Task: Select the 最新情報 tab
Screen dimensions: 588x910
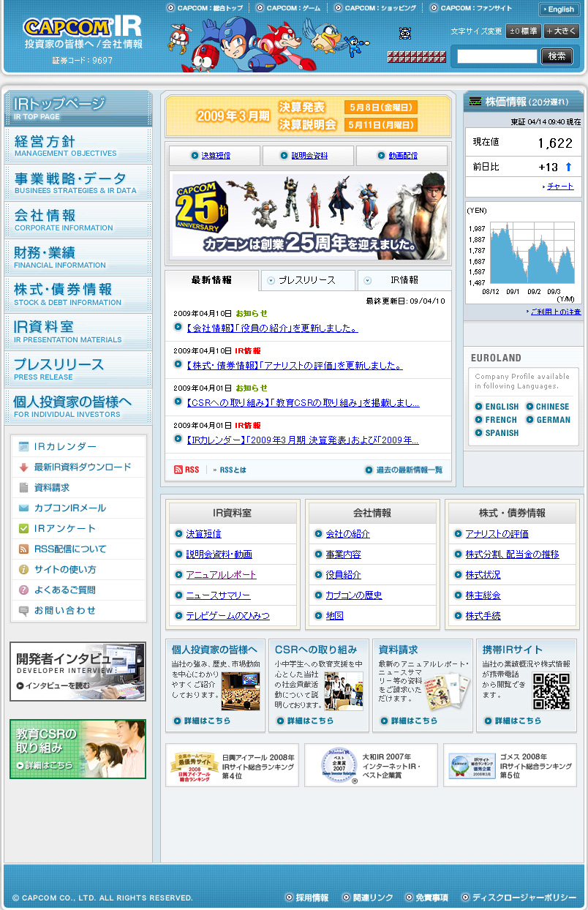Action: [x=211, y=280]
